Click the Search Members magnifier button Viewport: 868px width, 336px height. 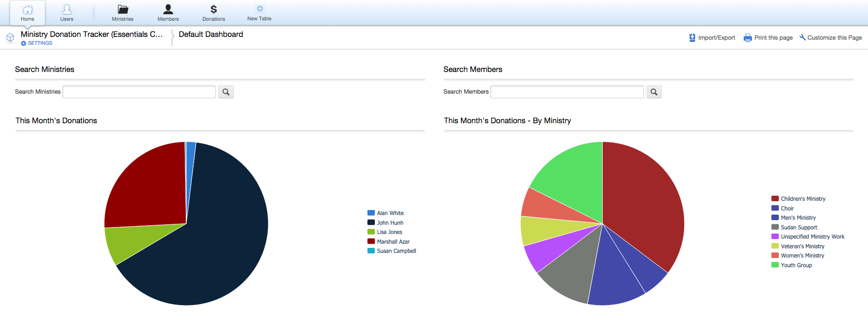[654, 92]
